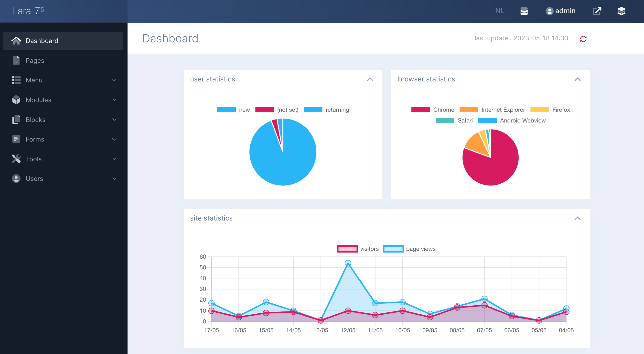The width and height of the screenshot is (644, 354).
Task: Click the external link icon in header
Action: click(x=597, y=11)
